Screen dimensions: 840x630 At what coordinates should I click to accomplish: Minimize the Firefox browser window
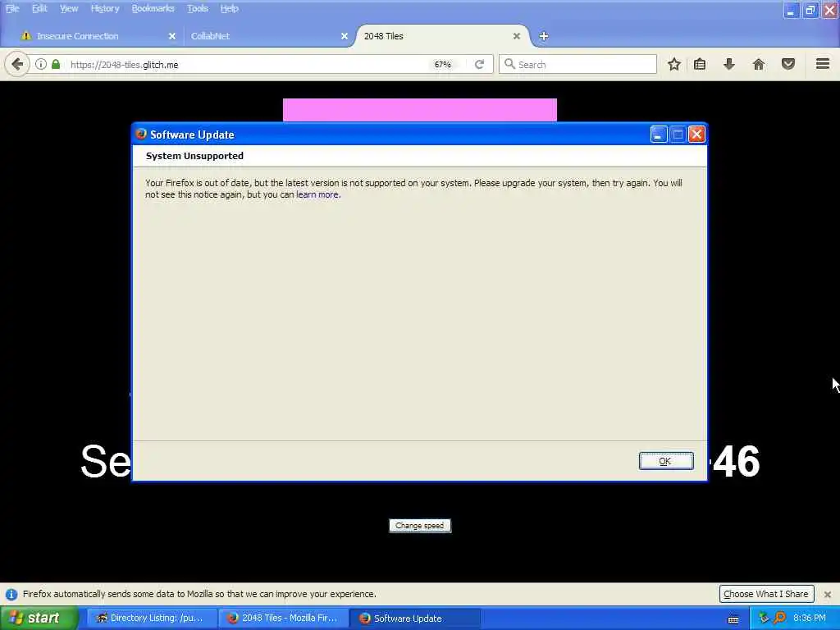[x=792, y=10]
